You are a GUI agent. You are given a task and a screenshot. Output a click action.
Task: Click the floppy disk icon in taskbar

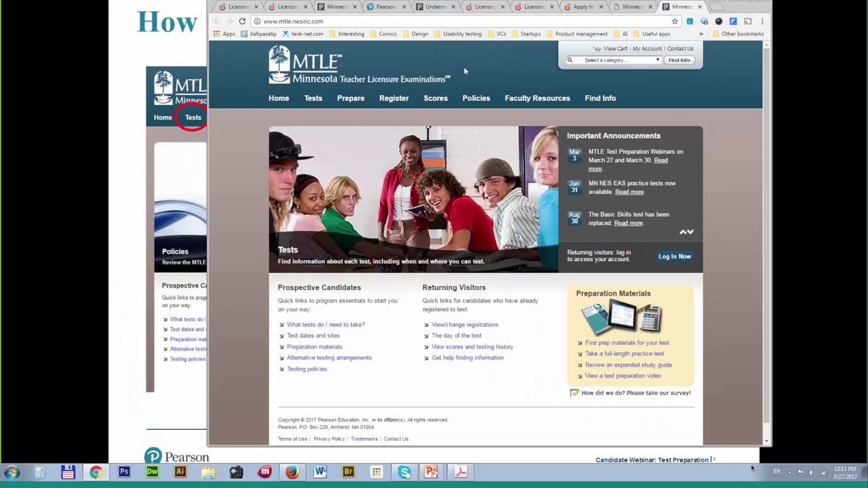coord(68,472)
